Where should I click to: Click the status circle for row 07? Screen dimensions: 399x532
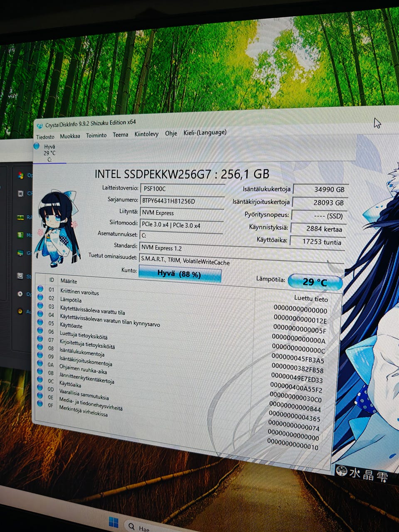[x=40, y=339]
